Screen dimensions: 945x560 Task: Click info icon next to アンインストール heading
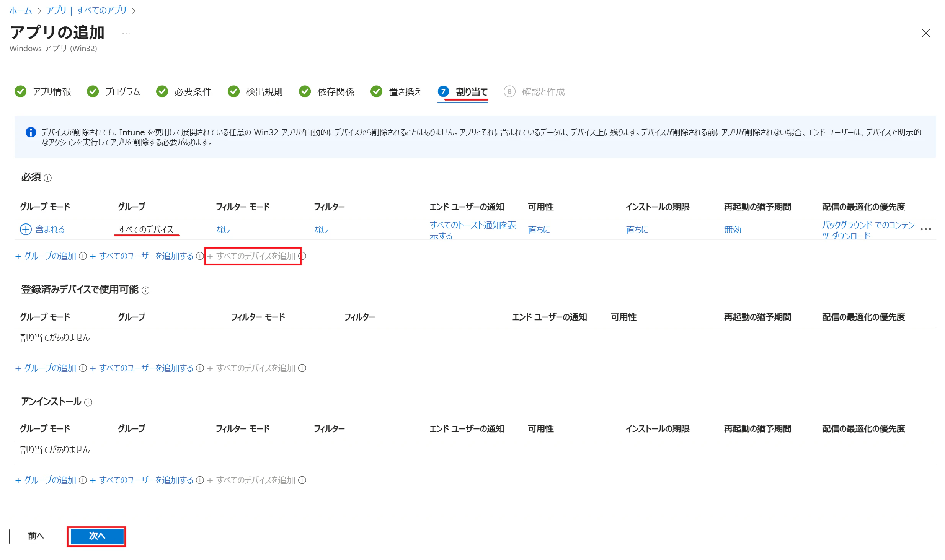tap(88, 402)
